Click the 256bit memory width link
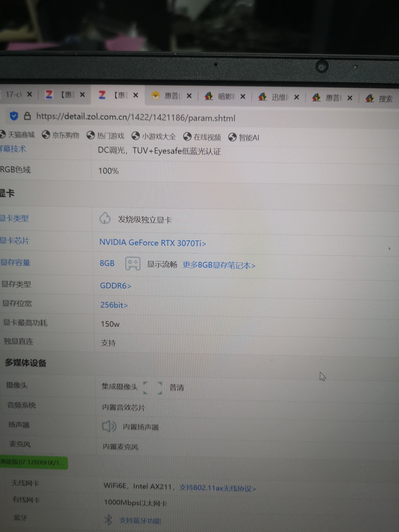 click(x=114, y=305)
